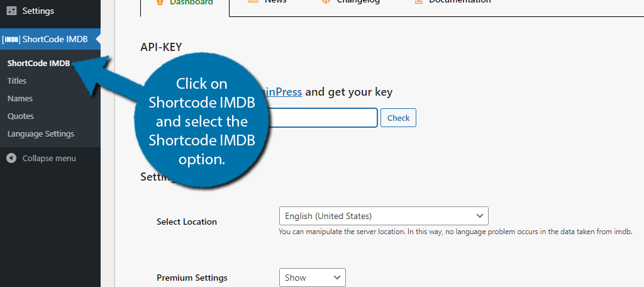Open the Select Location dropdown
Image resolution: width=644 pixels, height=287 pixels.
click(384, 216)
